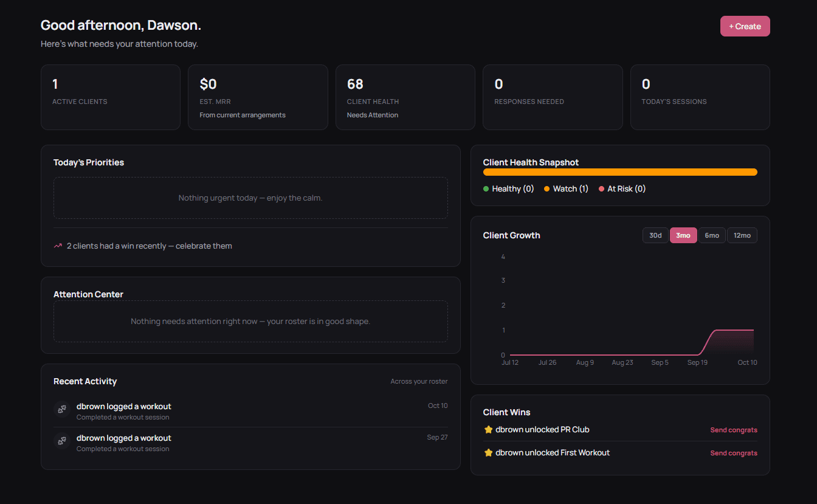
Task: Open dbrown workout entry from Sep 27
Action: (250, 443)
